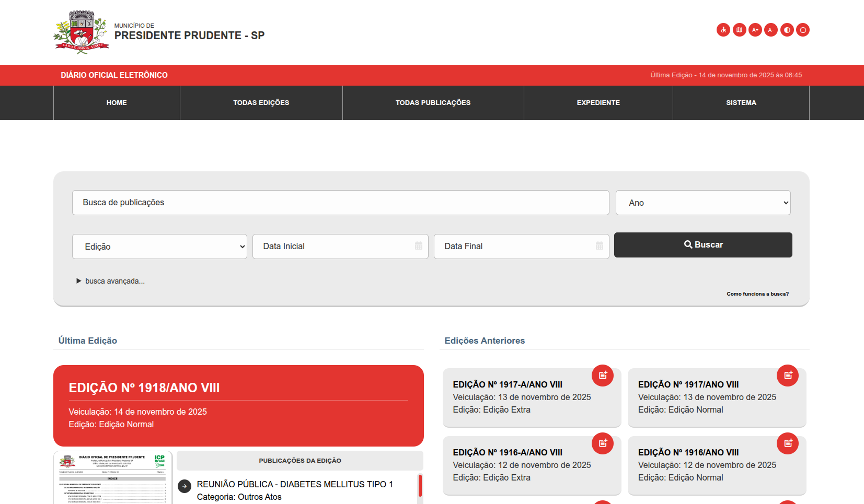
Task: Open the TODAS EDIÇÕES menu item
Action: [x=261, y=103]
